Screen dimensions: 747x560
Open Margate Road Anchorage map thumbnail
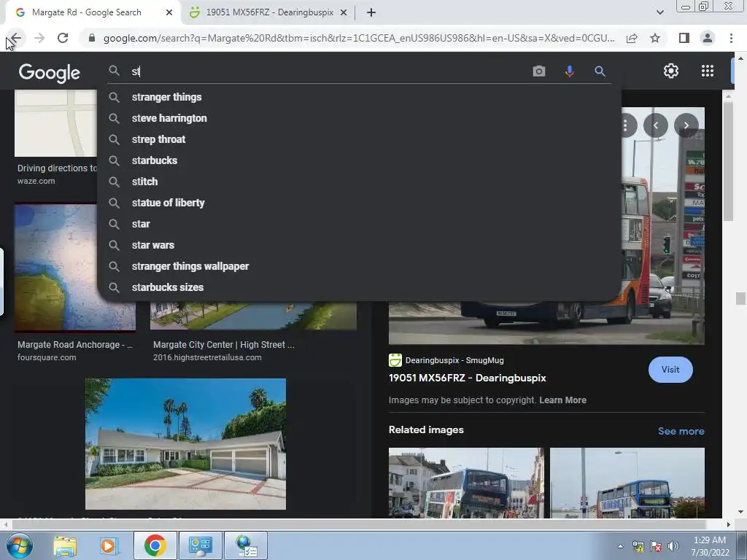coord(75,267)
